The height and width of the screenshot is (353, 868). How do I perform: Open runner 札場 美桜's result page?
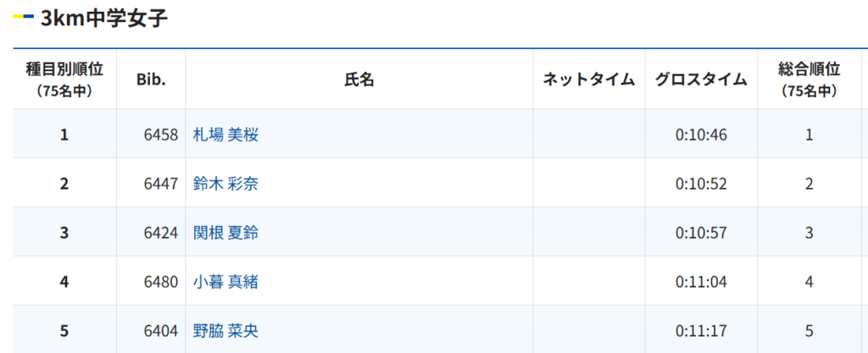[225, 135]
